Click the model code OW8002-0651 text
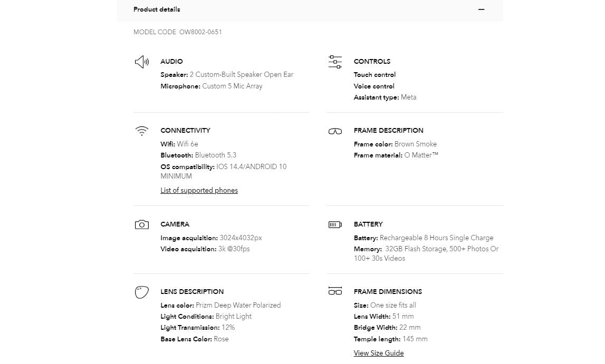 200,32
